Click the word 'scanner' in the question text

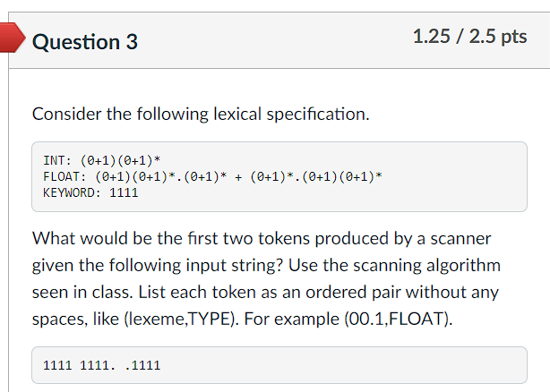pos(460,239)
